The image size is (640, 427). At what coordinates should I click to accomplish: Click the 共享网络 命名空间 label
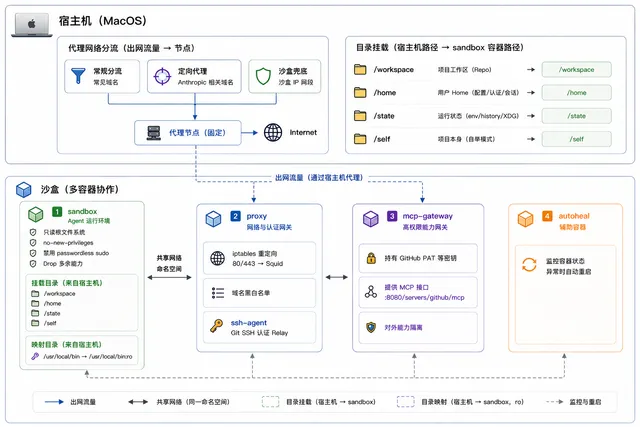(x=169, y=263)
